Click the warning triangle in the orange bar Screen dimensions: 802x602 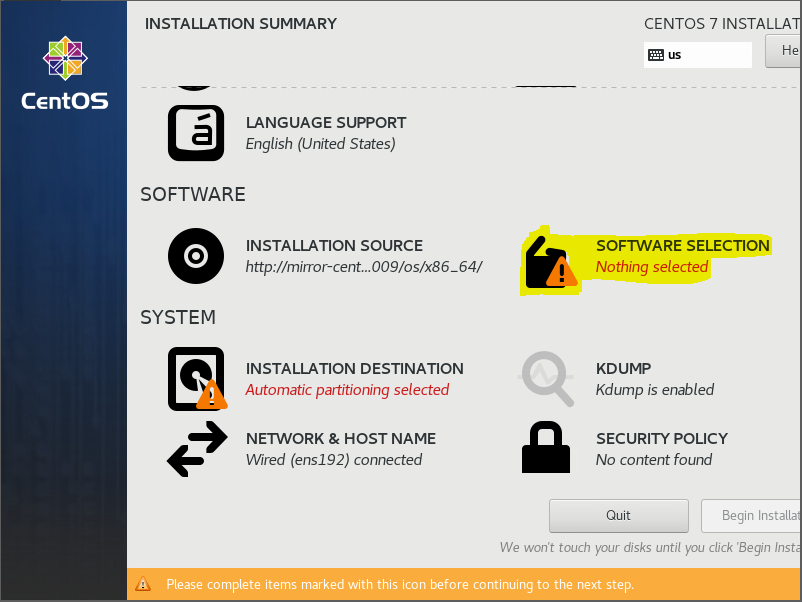click(144, 584)
